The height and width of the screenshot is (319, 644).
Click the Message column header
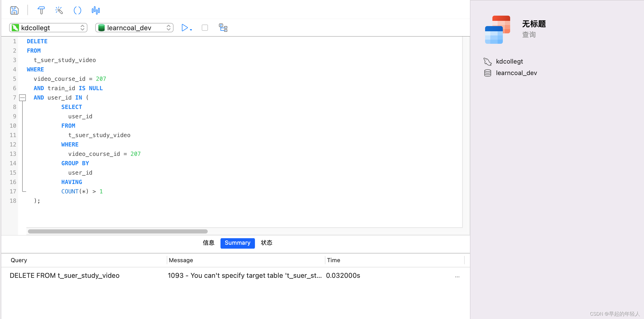[181, 260]
